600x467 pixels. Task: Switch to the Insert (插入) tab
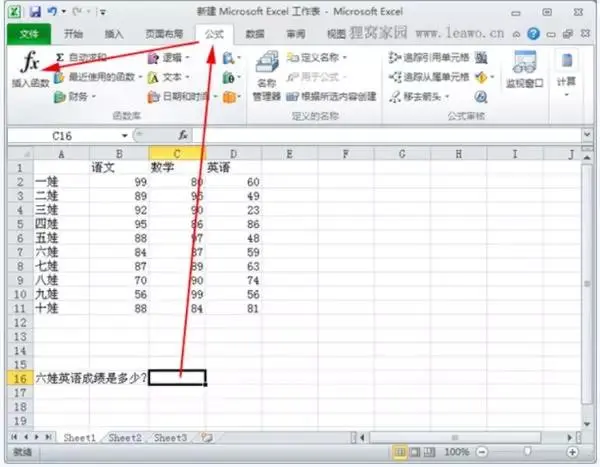[x=114, y=34]
